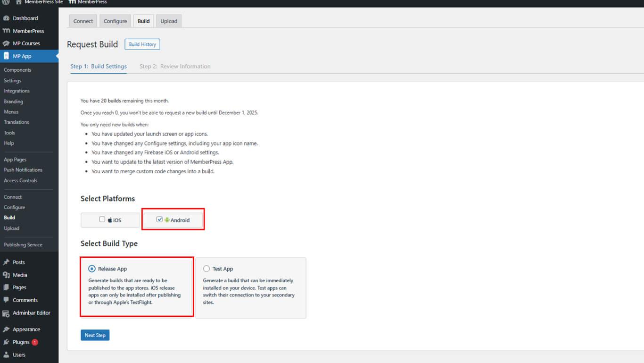Click the Dashboard gauge icon in sidebar
This screenshot has height=363, width=644.
point(6,18)
